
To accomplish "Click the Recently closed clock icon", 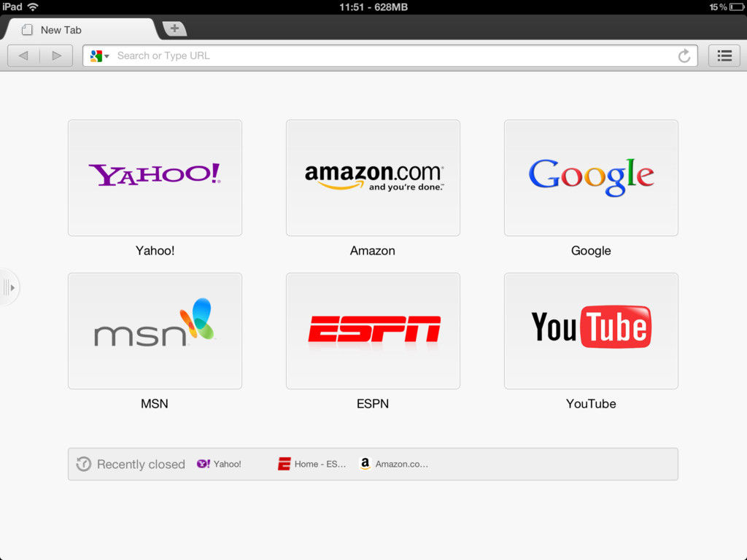I will coord(84,464).
